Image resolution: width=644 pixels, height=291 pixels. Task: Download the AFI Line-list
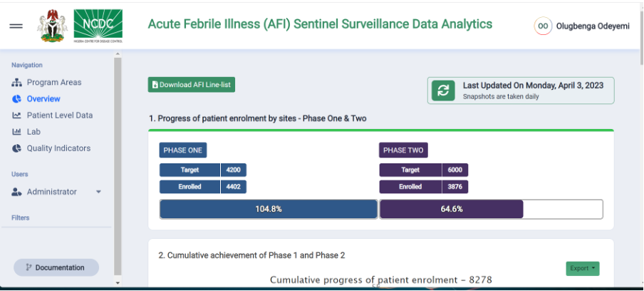tap(191, 85)
